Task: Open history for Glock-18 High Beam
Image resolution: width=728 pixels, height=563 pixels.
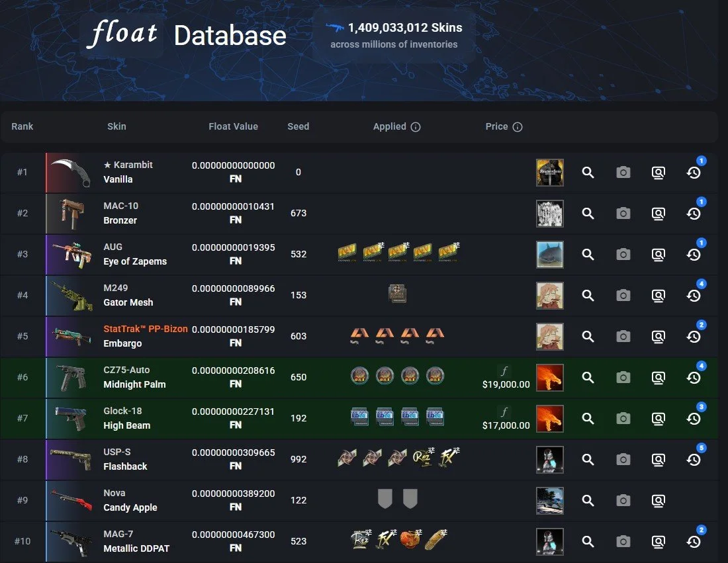Action: coord(694,419)
